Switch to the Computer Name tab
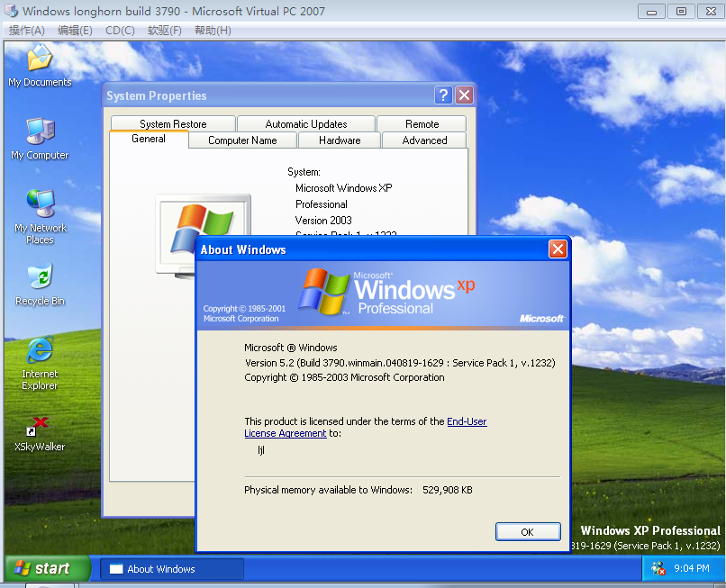The width and height of the screenshot is (726, 588). tap(242, 140)
